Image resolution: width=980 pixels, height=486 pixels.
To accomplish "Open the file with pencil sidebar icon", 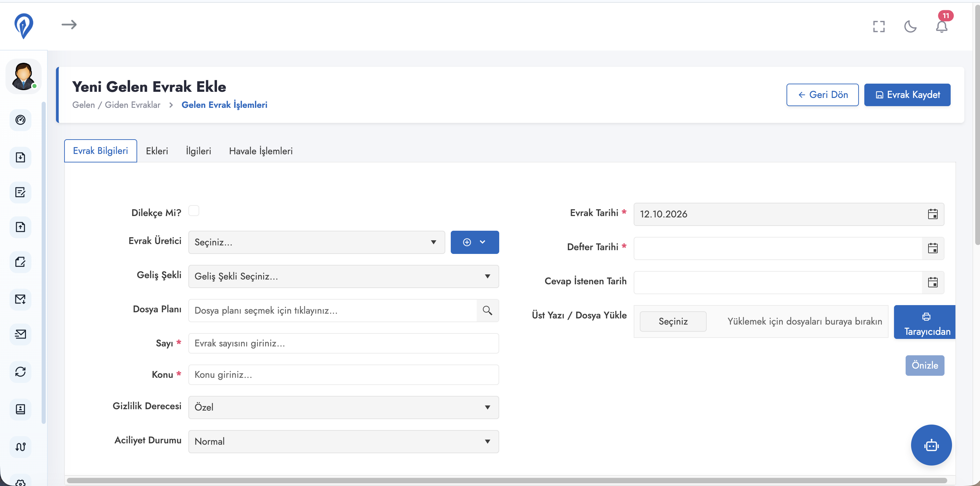I will 20,262.
